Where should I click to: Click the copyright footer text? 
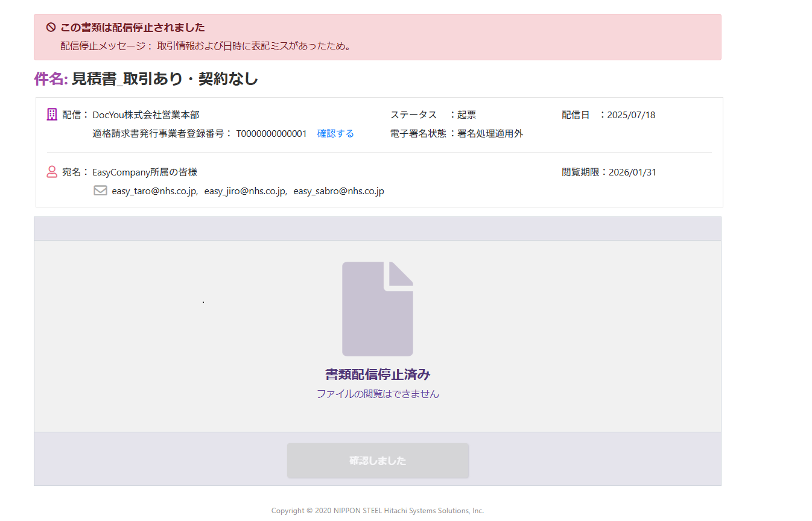[378, 511]
